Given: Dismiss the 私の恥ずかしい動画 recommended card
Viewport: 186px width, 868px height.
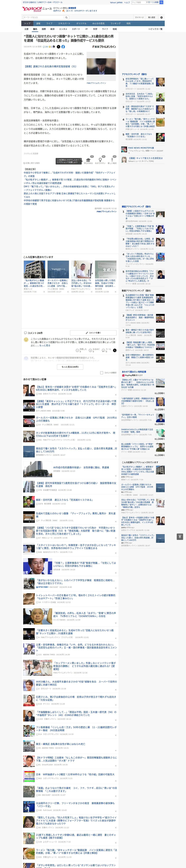Looking at the screenshot, I should click(44, 292).
